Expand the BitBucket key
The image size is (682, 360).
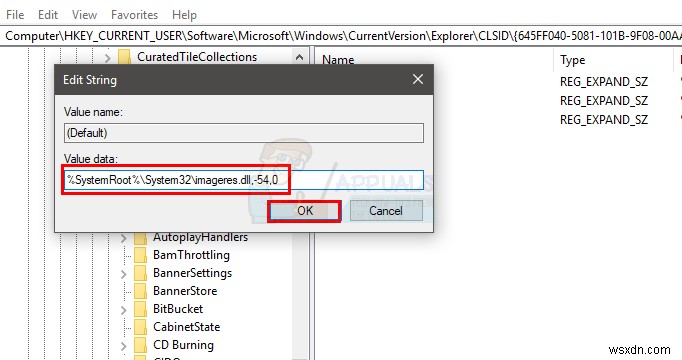(x=124, y=310)
